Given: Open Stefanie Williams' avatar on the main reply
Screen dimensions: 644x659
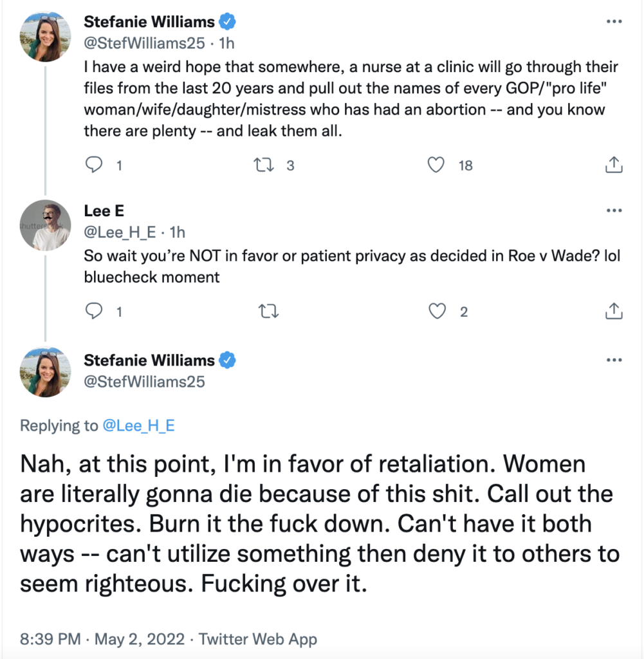Looking at the screenshot, I should click(44, 371).
